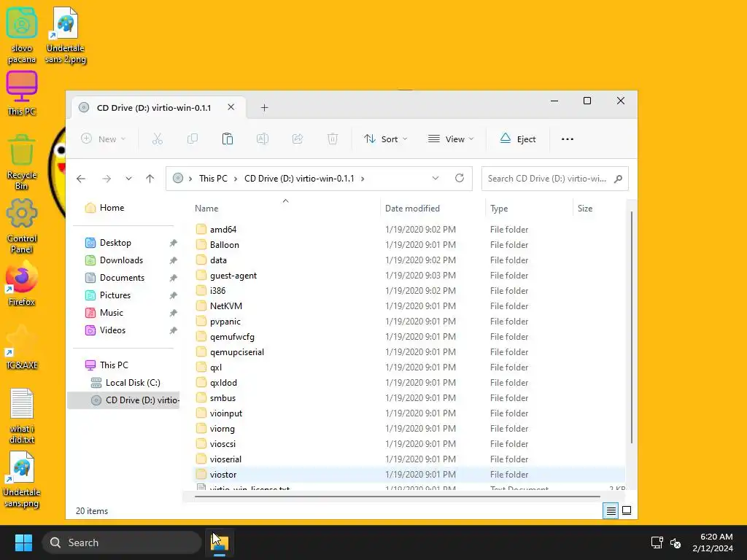The width and height of the screenshot is (747, 560).
Task: Click CD Drive (D:) breadcrumb segment
Action: (x=299, y=179)
